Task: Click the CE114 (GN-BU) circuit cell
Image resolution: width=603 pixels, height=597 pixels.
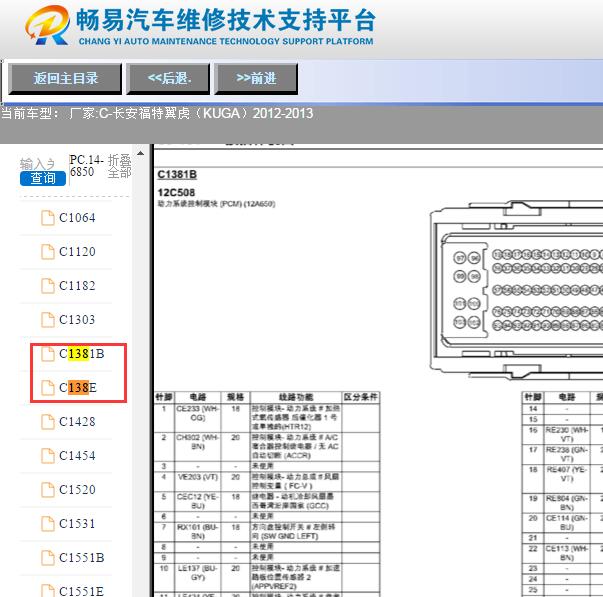Action: (x=567, y=522)
